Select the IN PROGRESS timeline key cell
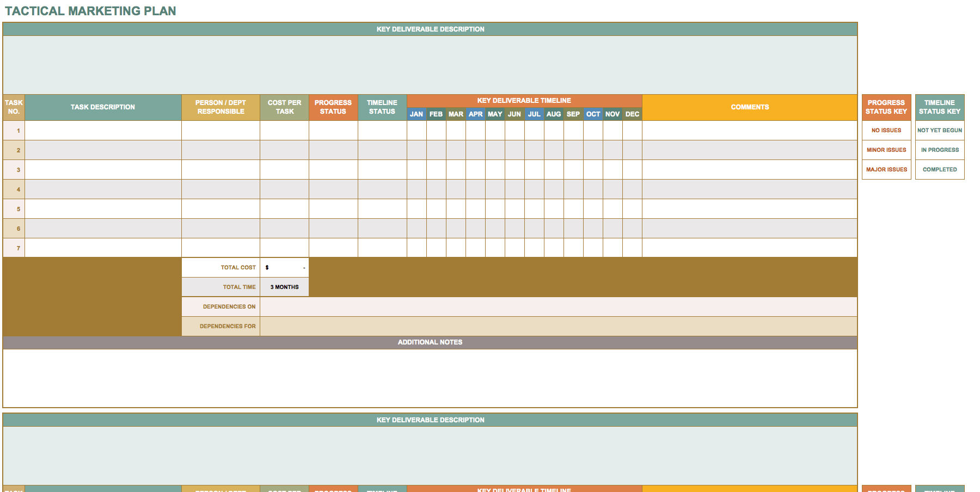980x492 pixels. (x=939, y=150)
